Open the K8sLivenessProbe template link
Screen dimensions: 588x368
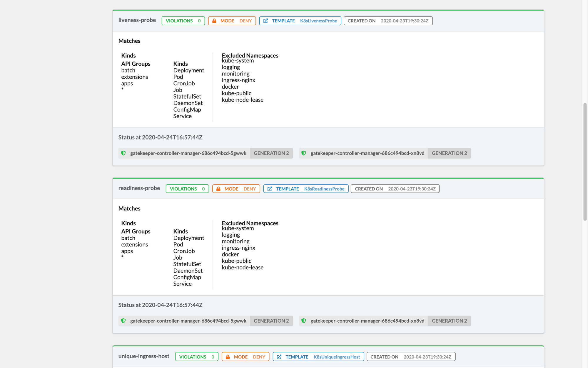pos(318,21)
